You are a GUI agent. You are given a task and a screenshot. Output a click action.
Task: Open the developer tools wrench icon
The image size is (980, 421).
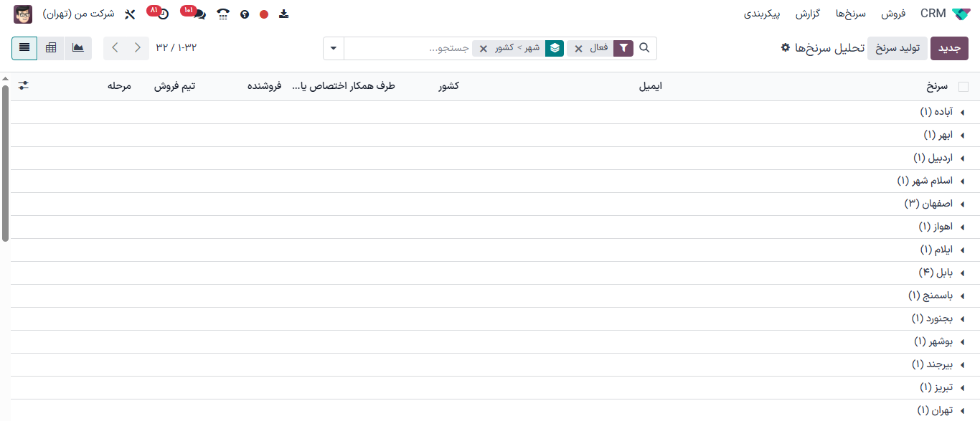[x=131, y=14]
